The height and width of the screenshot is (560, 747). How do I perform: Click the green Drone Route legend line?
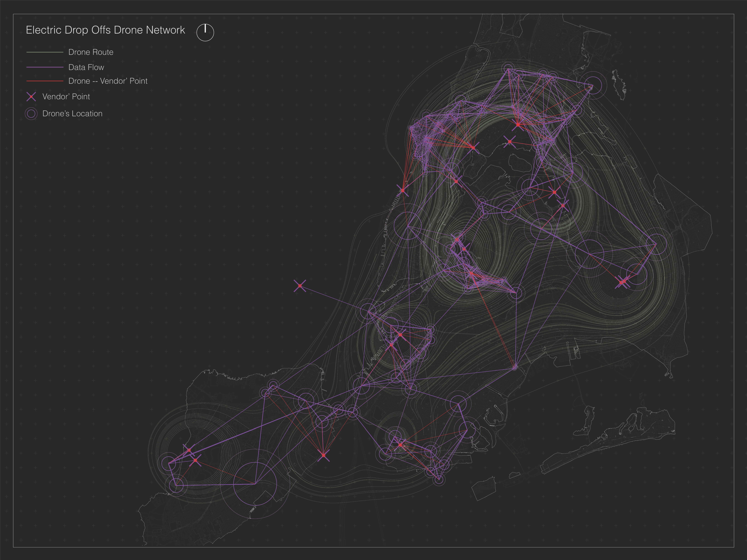point(45,52)
